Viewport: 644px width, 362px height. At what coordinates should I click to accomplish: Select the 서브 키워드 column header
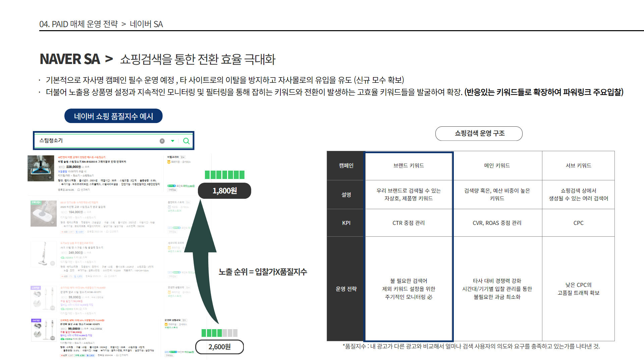pyautogui.click(x=579, y=166)
